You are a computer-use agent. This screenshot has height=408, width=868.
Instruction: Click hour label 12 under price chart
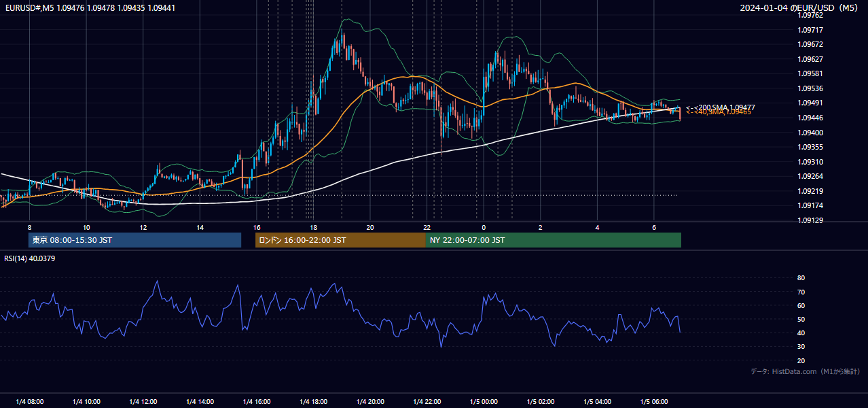[x=143, y=227]
